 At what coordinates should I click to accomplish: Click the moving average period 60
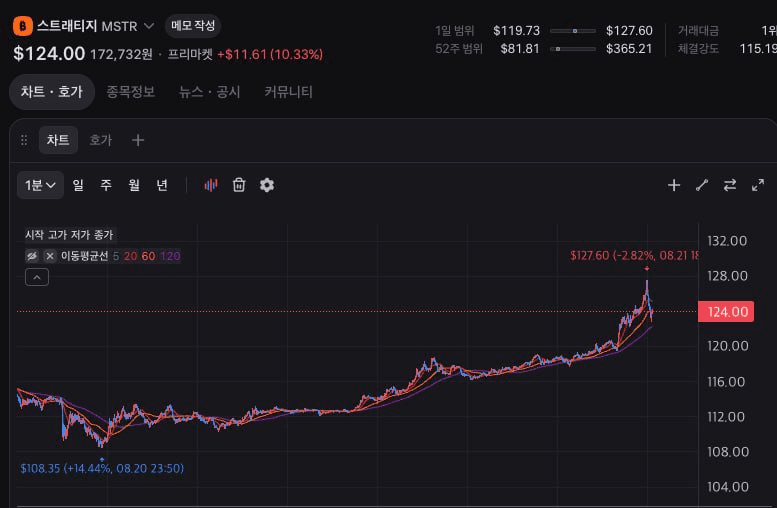148,256
